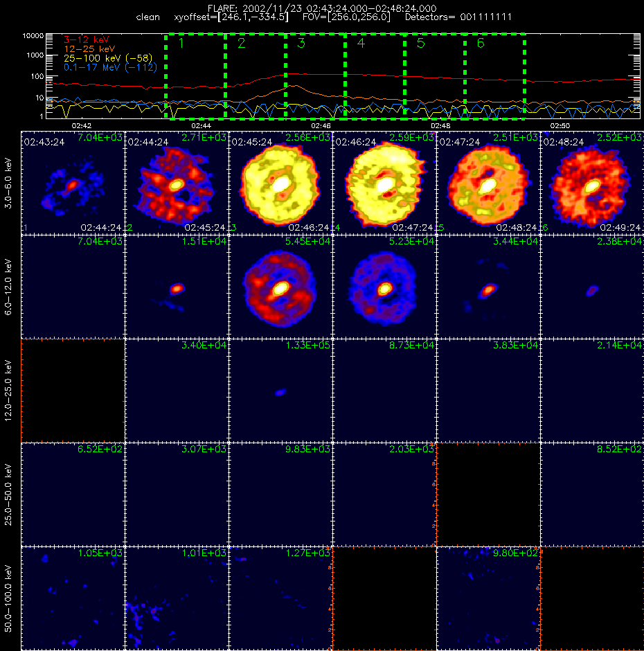644x651 pixels.
Task: Select the 3.07E+03 peak value
Action: tap(204, 449)
